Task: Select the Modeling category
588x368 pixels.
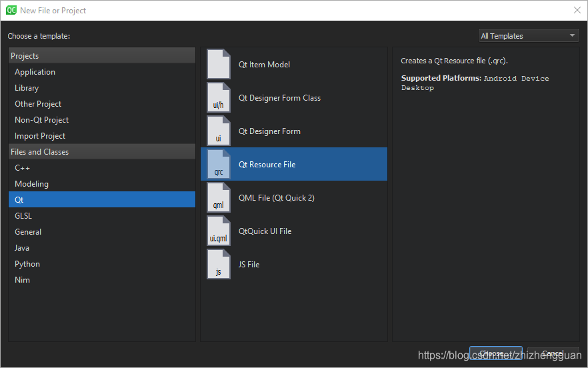Action: tap(102, 184)
